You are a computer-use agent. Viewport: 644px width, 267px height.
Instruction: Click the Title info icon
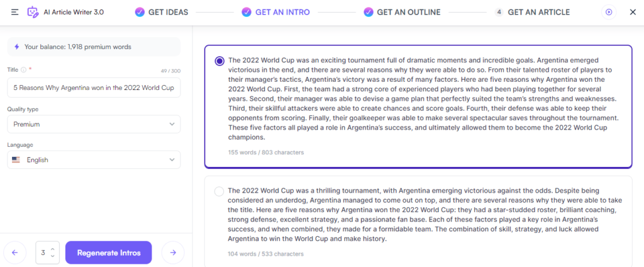click(x=23, y=69)
